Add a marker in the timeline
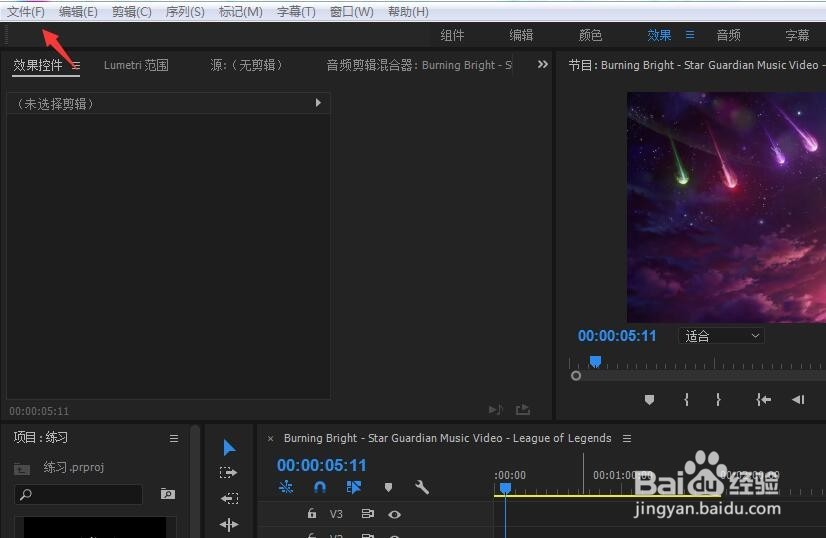Screen dimensions: 826x538 click(388, 487)
